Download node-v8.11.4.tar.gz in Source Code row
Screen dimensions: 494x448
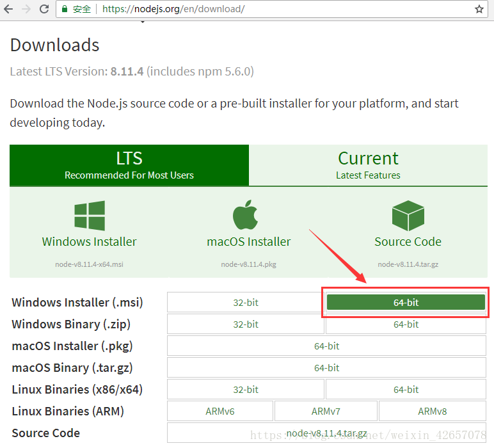point(327,433)
